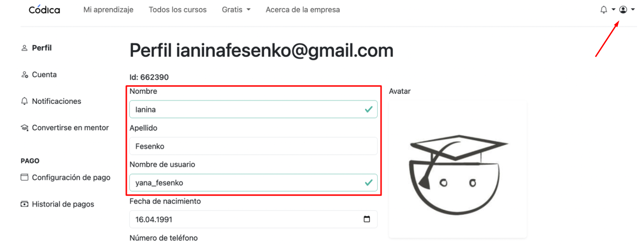This screenshot has height=244, width=644.
Task: Open the calendar picker for Fecha de nacimiento
Action: click(367, 219)
